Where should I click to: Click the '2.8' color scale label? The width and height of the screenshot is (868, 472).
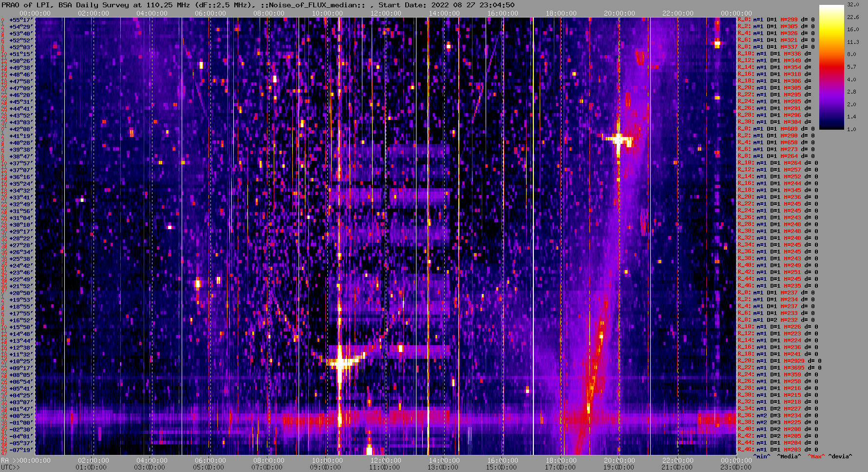point(851,92)
